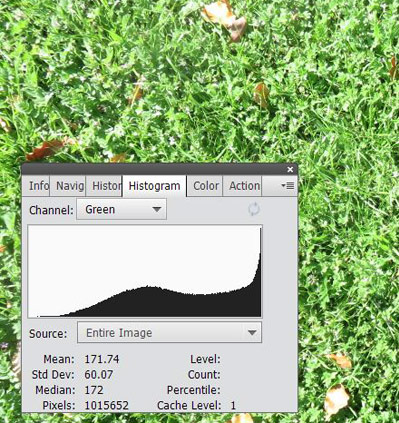The height and width of the screenshot is (423, 399).
Task: Open the Color tab
Action: click(x=206, y=186)
